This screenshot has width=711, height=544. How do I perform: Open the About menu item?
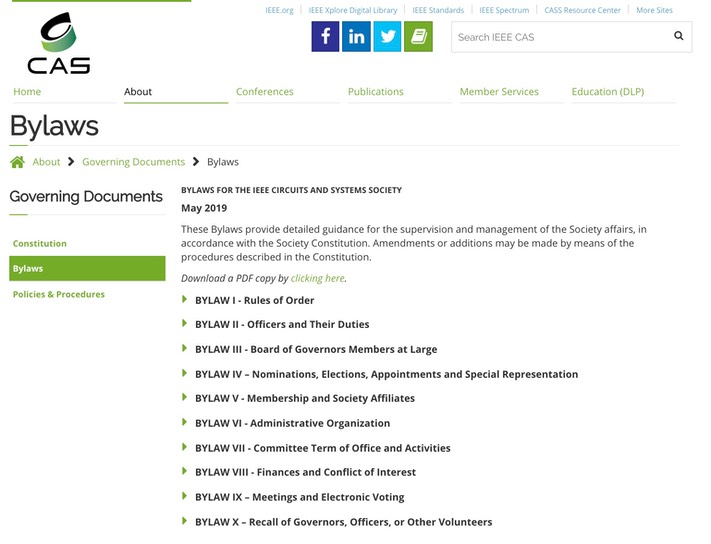coord(138,92)
